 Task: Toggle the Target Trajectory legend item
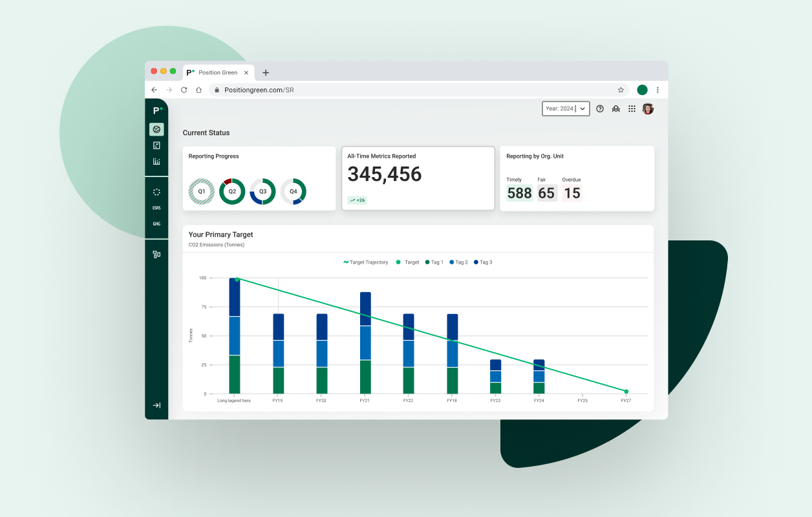pyautogui.click(x=365, y=262)
